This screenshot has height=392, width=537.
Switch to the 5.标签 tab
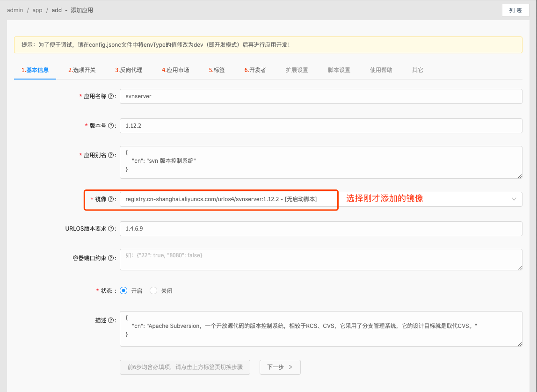[217, 70]
